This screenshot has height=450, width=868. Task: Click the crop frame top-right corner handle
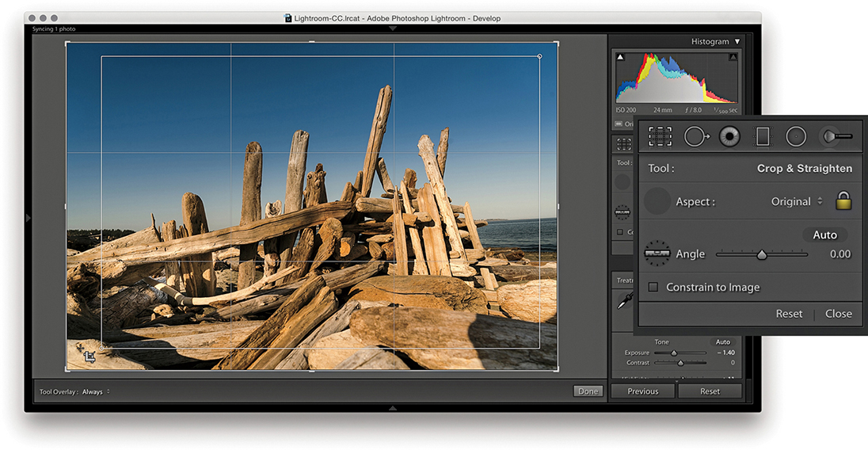tap(556, 43)
